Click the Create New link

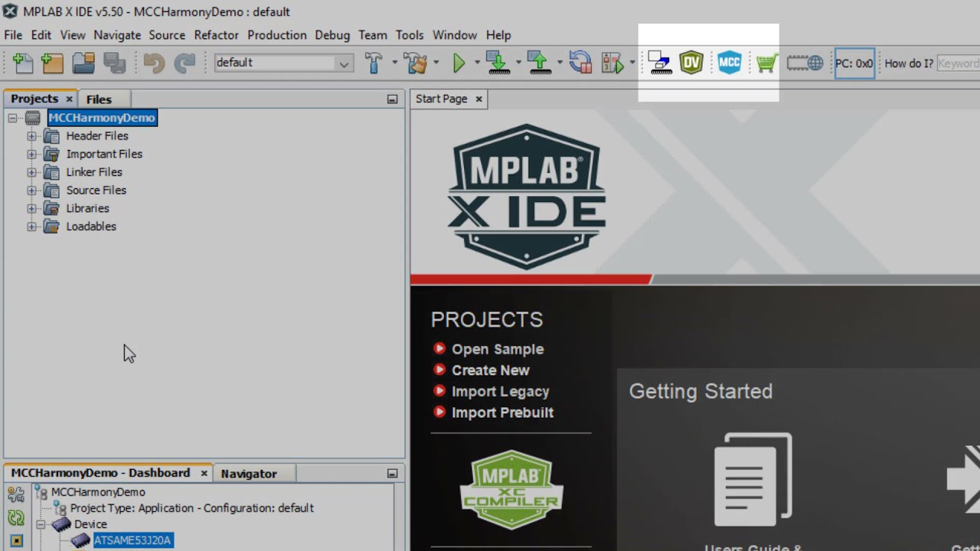[x=490, y=370]
